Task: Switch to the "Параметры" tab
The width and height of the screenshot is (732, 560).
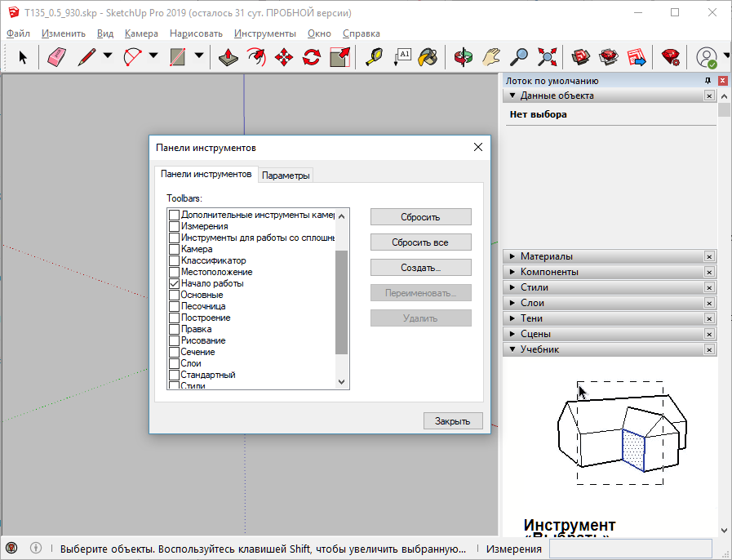Action: pyautogui.click(x=286, y=176)
